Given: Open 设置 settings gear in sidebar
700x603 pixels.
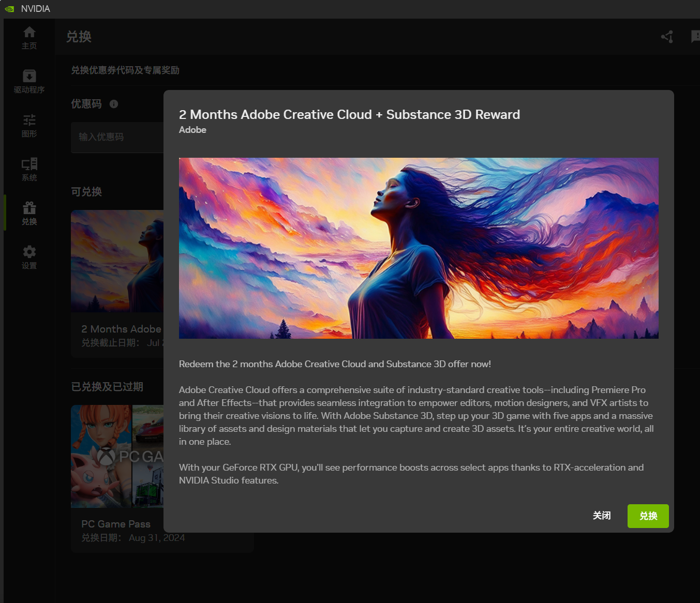Looking at the screenshot, I should click(x=29, y=258).
